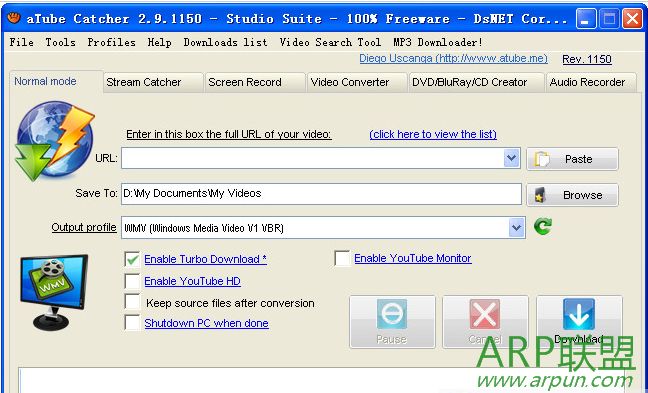Expand the URL history dropdown arrow

pyautogui.click(x=512, y=158)
